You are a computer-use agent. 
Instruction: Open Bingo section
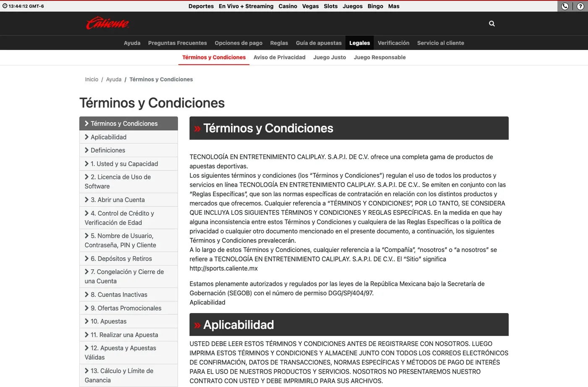coord(375,6)
